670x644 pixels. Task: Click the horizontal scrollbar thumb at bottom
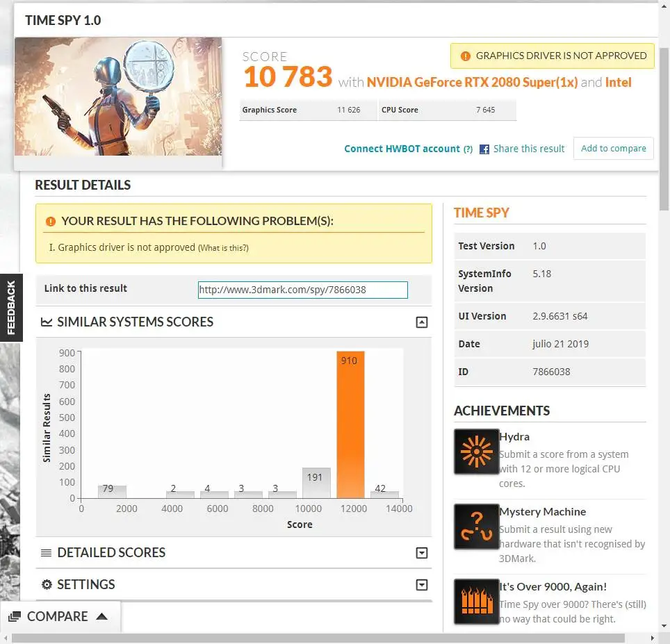[318, 638]
